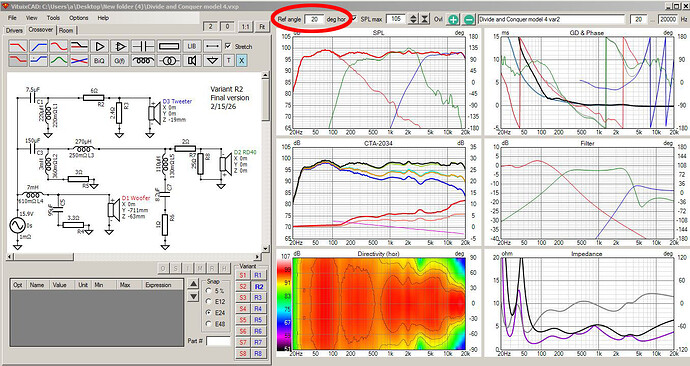Screen dimensions: 690x366
Task: Select the Crossover tab
Action: pos(41,29)
